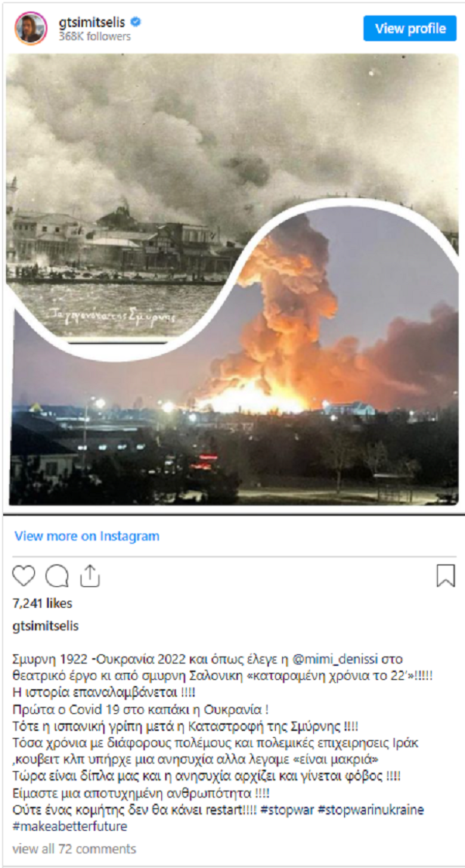465x868 pixels.
Task: Click the 368K followers text
Action: pos(95,37)
